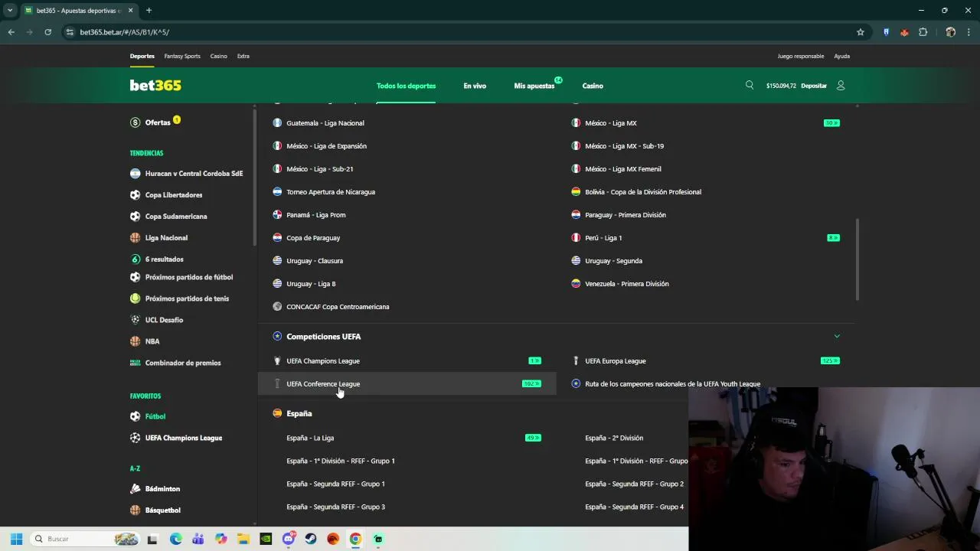The width and height of the screenshot is (980, 551).
Task: Click the Depositar button
Action: [x=814, y=86]
